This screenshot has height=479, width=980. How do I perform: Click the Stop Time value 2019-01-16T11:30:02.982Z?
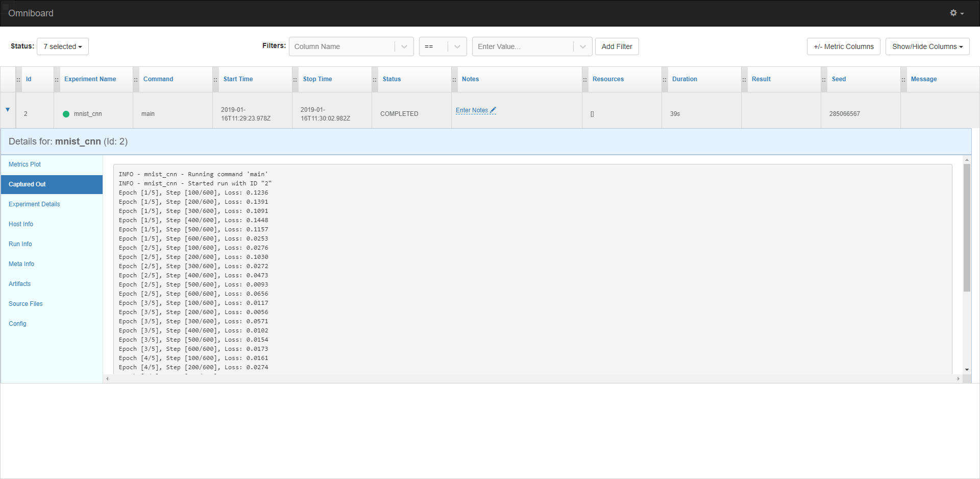tap(325, 114)
